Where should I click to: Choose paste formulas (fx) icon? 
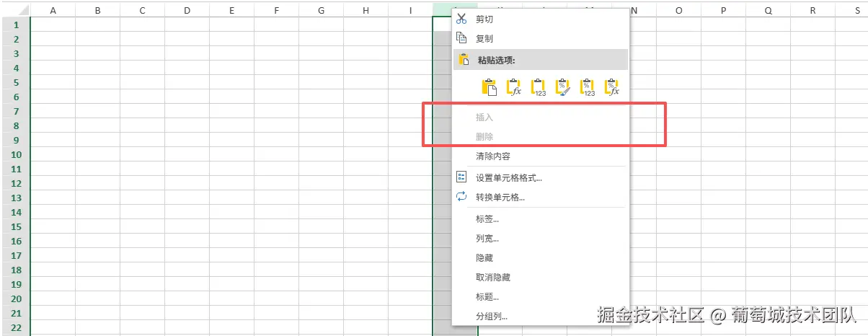[514, 87]
